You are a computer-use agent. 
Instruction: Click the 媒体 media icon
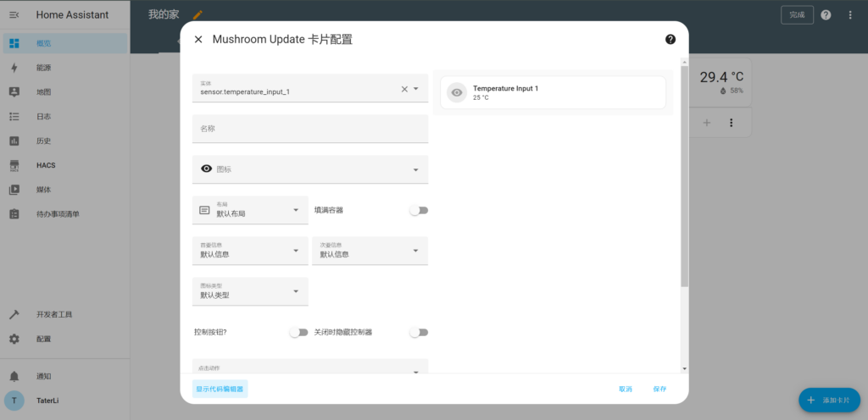pyautogui.click(x=14, y=190)
